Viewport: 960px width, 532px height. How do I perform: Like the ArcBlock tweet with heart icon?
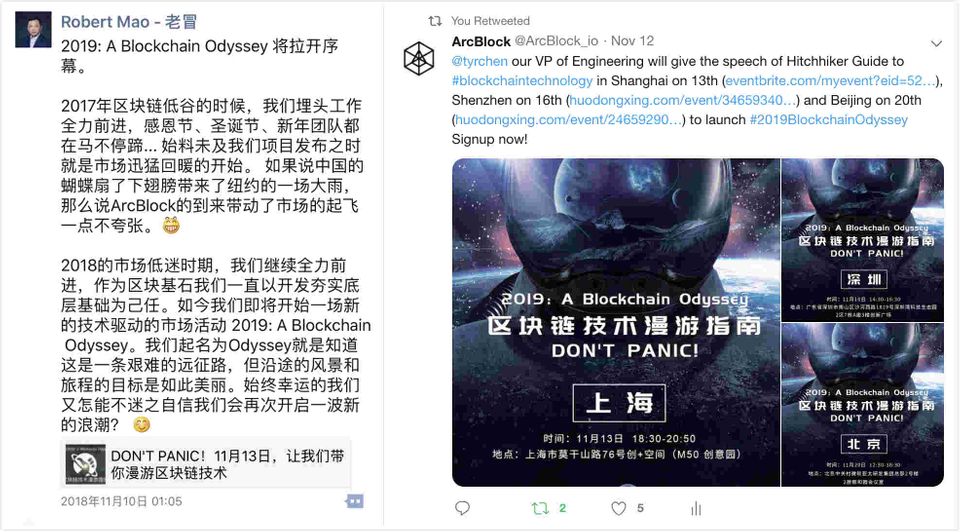pos(618,508)
